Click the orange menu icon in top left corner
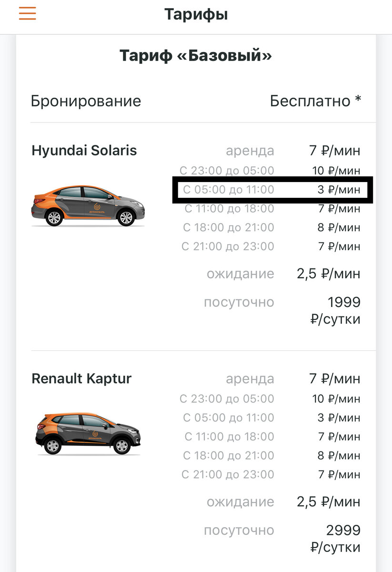 coord(27,13)
